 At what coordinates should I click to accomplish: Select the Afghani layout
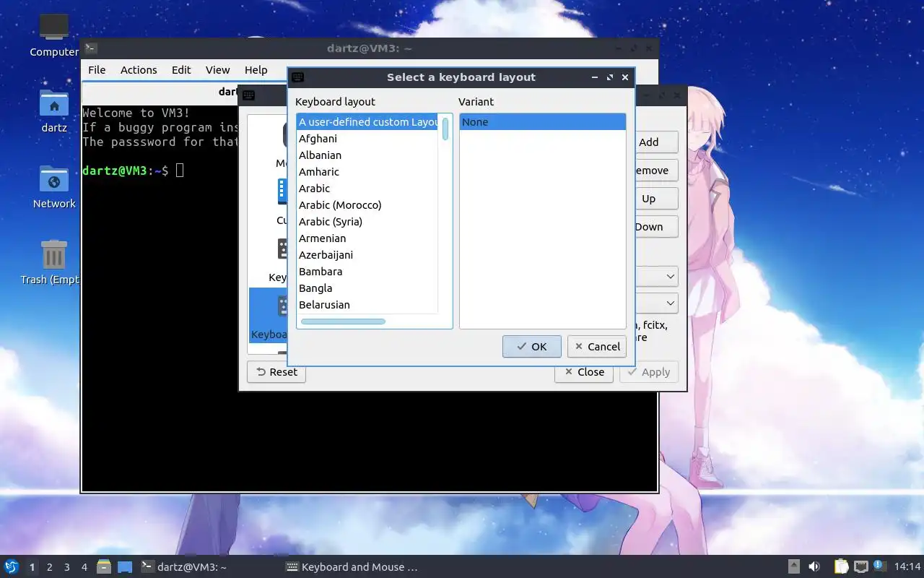click(x=367, y=139)
